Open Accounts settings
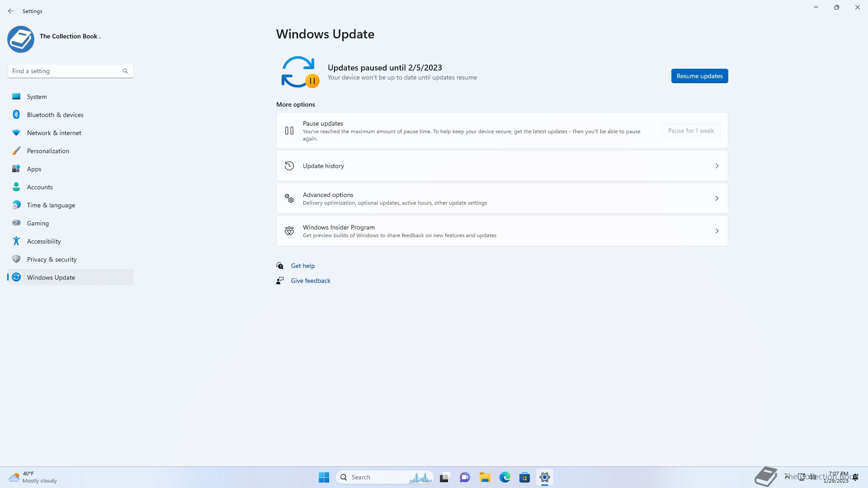 pos(71,187)
